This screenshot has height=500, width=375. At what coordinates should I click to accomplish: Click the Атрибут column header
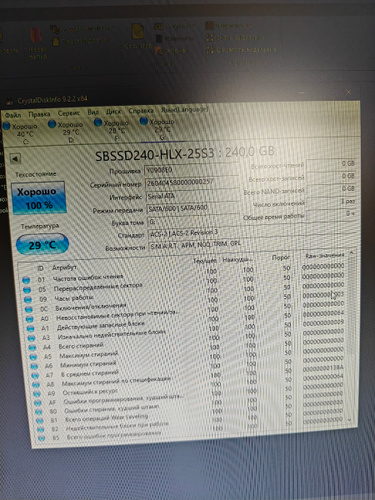click(x=64, y=267)
